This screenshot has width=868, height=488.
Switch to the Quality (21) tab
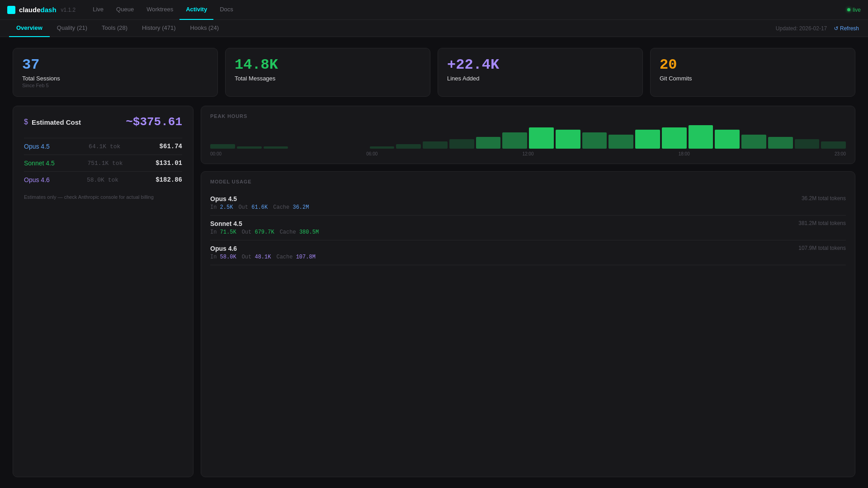(72, 28)
